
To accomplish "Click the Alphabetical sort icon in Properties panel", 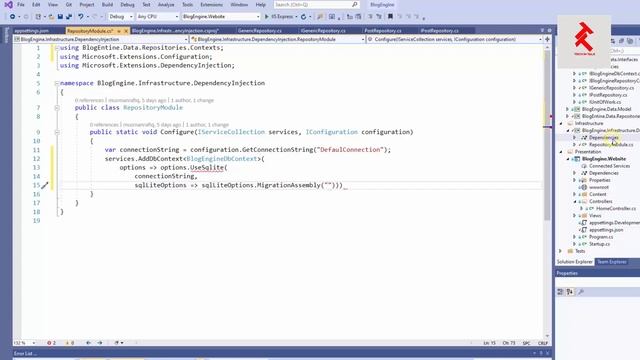I will (570, 292).
